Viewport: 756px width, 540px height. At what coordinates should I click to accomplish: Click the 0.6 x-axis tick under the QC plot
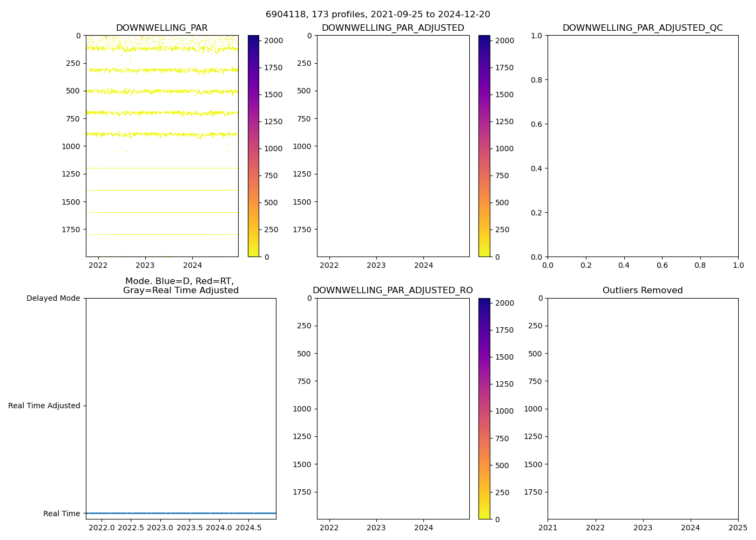(x=662, y=265)
